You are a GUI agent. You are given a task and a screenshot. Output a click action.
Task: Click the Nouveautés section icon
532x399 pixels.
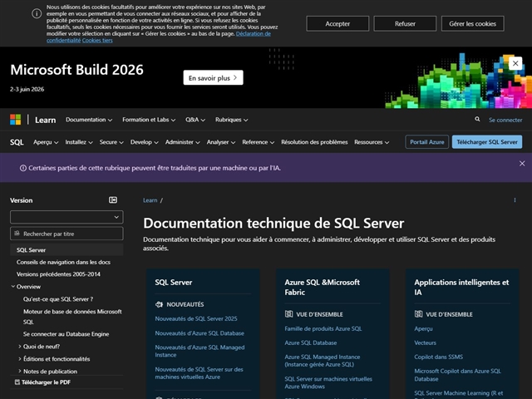[x=159, y=304]
